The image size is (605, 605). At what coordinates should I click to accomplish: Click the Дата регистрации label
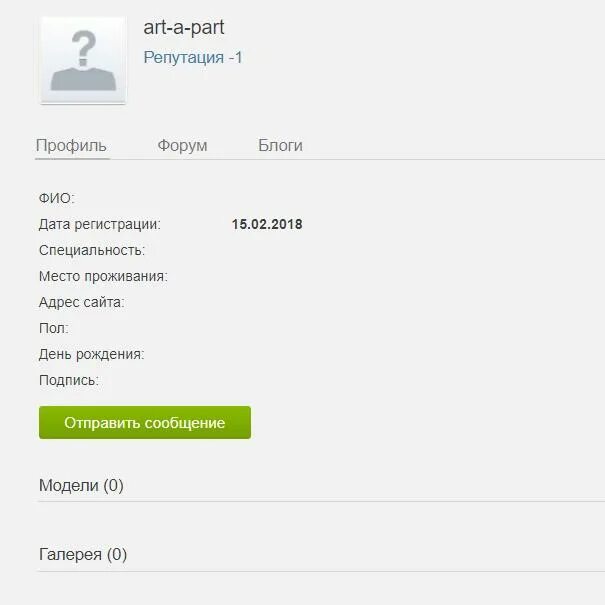tap(100, 225)
